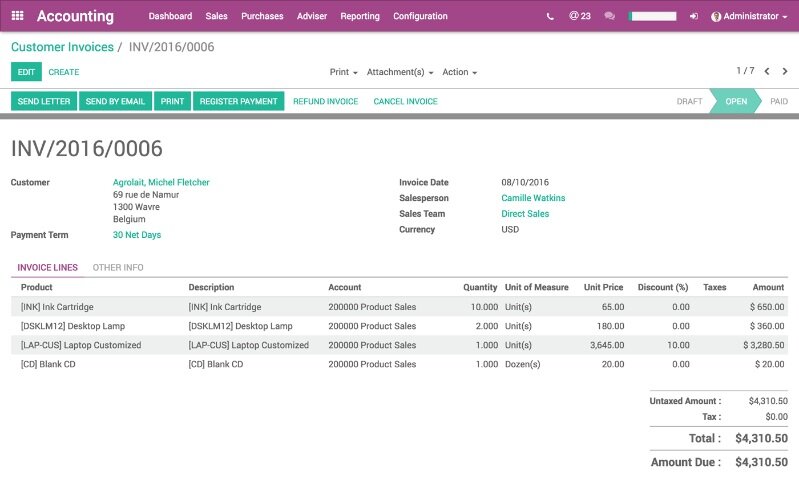Expand the Print dropdown
The height and width of the screenshot is (483, 799).
(343, 72)
